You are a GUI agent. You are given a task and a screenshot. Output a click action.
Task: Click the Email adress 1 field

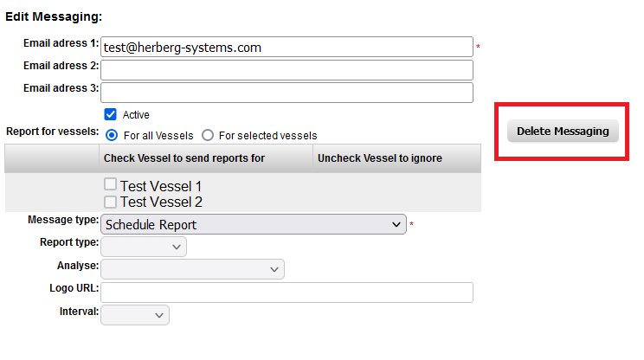click(287, 48)
